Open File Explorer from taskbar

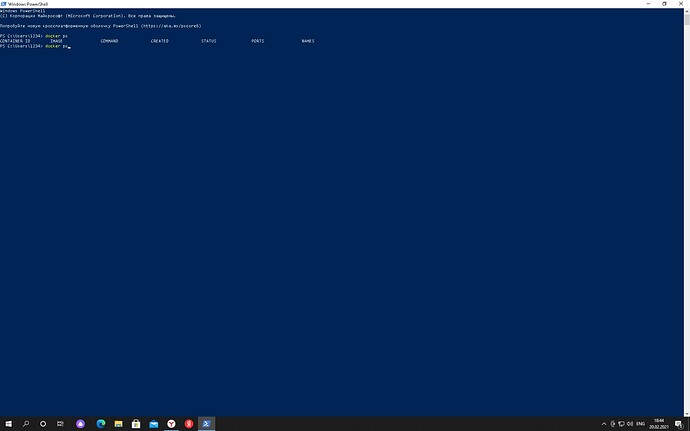tap(118, 424)
